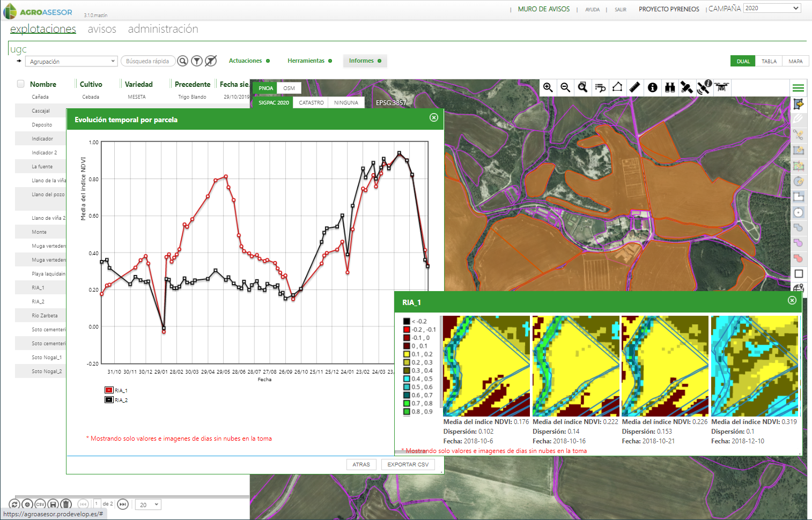Expand the Informes menu
The width and height of the screenshot is (812, 520).
365,61
